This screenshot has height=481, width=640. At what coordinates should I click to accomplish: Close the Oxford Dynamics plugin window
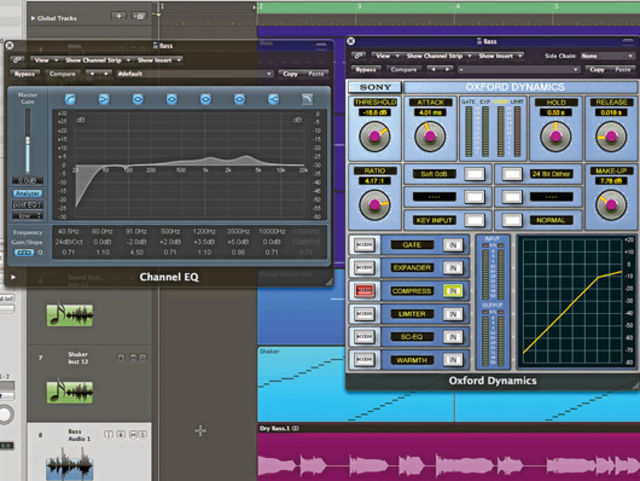(x=350, y=41)
